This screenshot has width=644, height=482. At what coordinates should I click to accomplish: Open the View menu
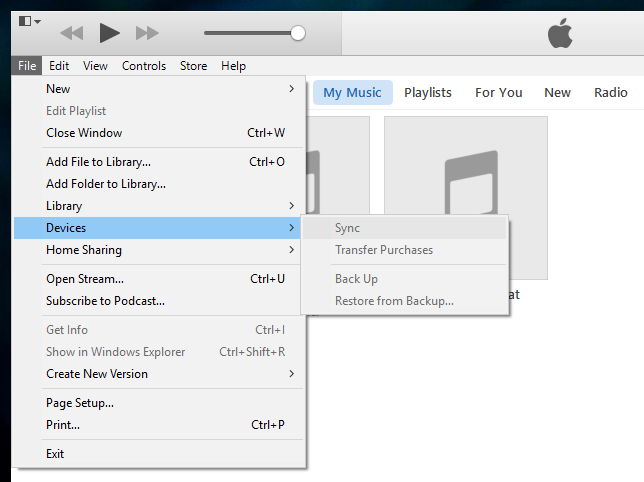pyautogui.click(x=95, y=66)
